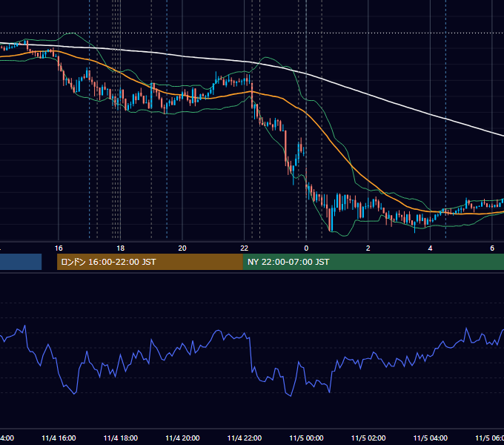Click the "11/4 20:00" date label
The height and width of the screenshot is (445, 504).
point(182,438)
